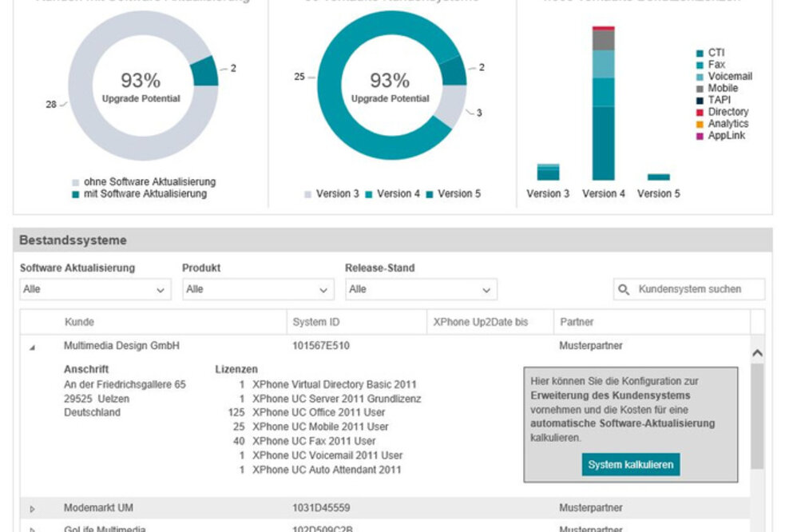The width and height of the screenshot is (789, 532).
Task: Click the Version 4 stacked bar
Action: 603,104
